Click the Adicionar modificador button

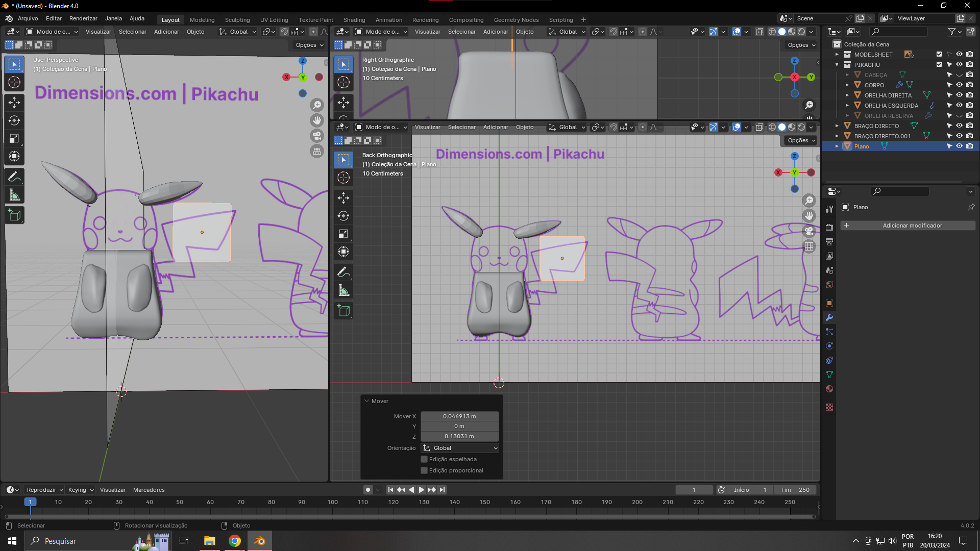pos(912,226)
